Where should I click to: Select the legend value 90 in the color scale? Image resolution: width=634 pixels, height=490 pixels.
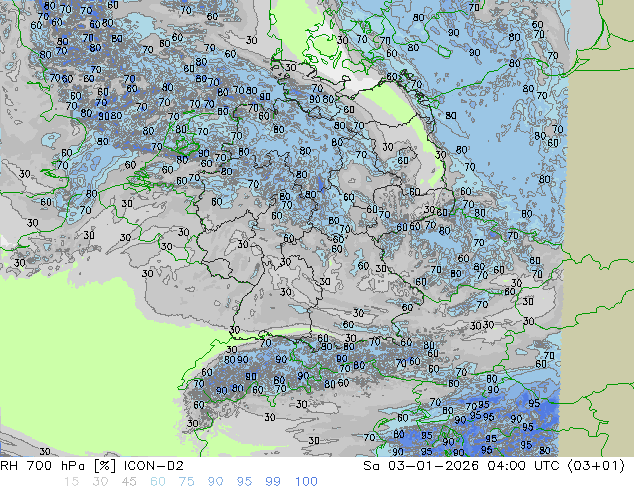[x=216, y=482]
